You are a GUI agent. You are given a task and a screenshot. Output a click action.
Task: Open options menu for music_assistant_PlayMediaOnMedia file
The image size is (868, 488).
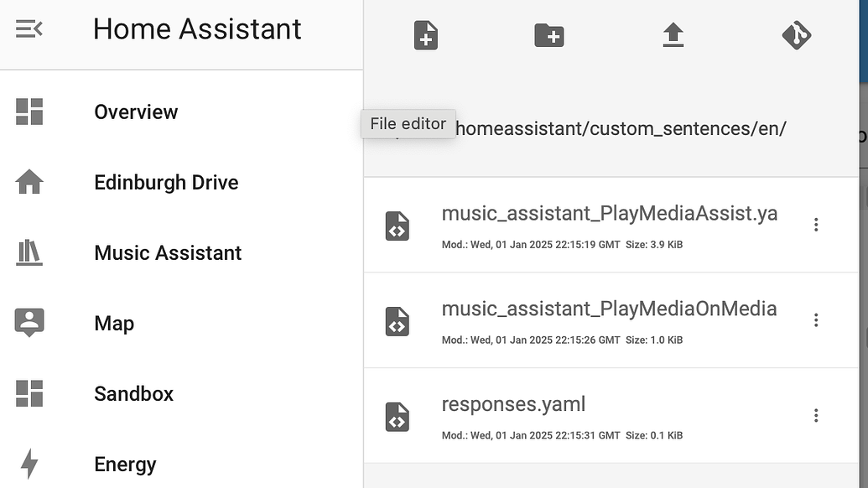click(x=815, y=319)
